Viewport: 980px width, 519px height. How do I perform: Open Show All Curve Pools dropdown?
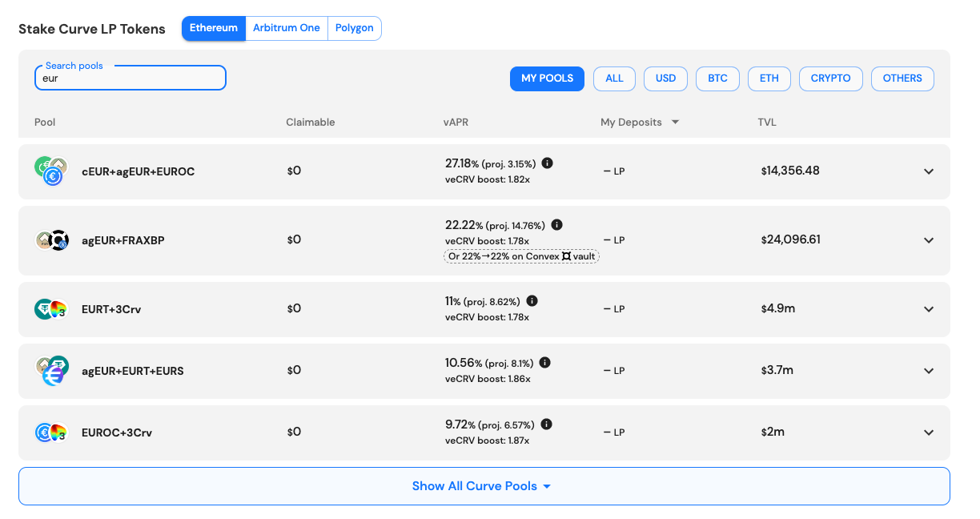pyautogui.click(x=484, y=486)
